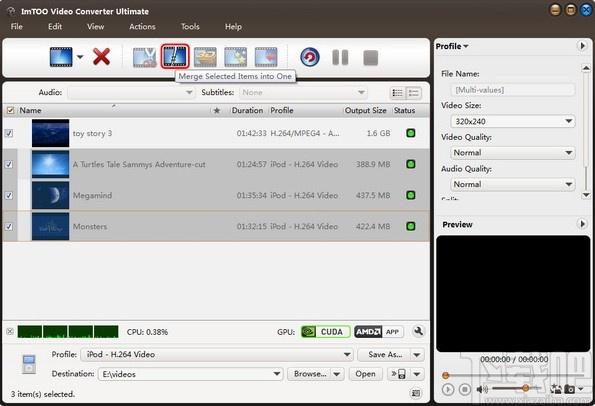This screenshot has height=406, width=595.
Task: Open the Help menu
Action: click(x=233, y=27)
